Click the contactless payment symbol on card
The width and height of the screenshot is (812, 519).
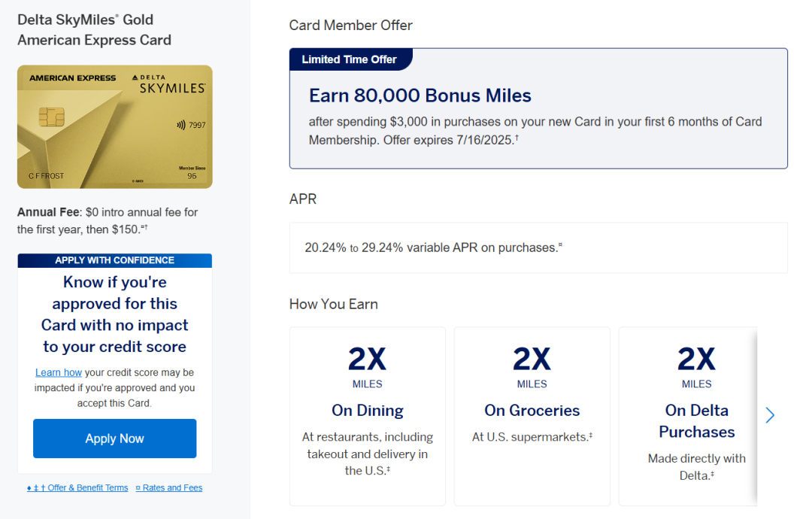pyautogui.click(x=181, y=125)
